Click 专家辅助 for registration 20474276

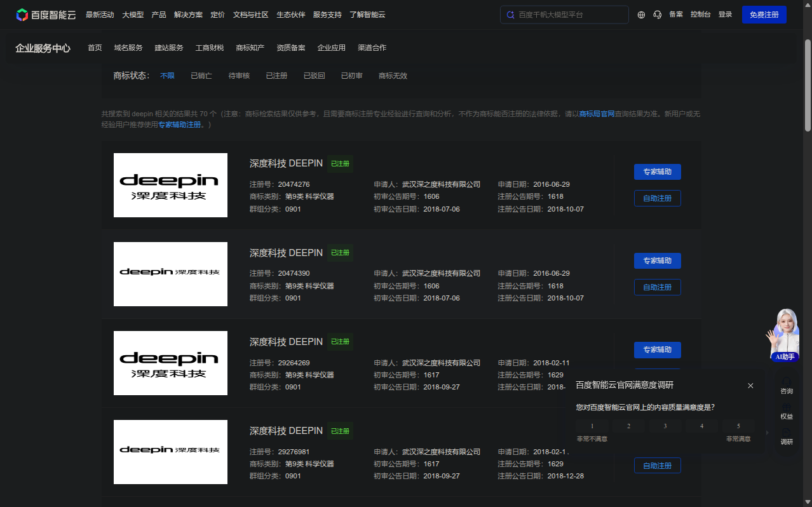coord(657,172)
